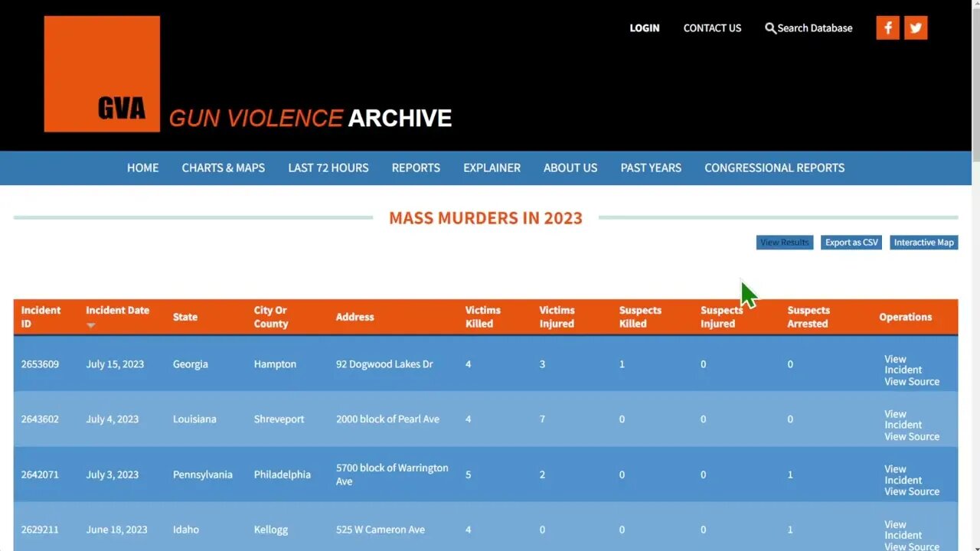Click the LOGIN link
980x551 pixels.
point(645,28)
